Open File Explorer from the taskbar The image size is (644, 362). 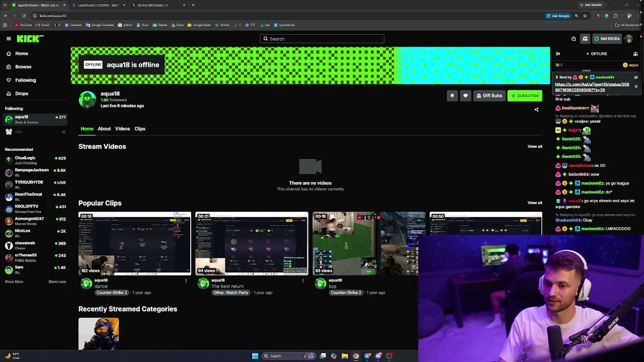pyautogui.click(x=345, y=356)
